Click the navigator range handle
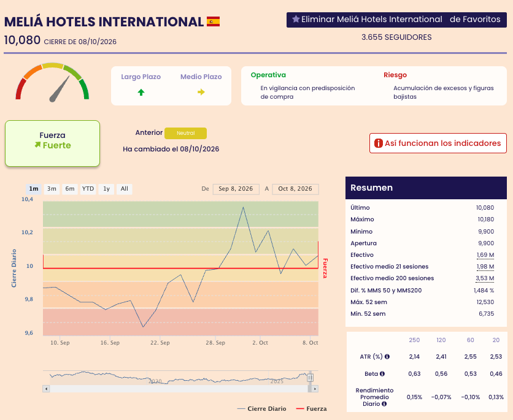Image resolution: width=513 pixels, height=420 pixels. click(x=310, y=378)
